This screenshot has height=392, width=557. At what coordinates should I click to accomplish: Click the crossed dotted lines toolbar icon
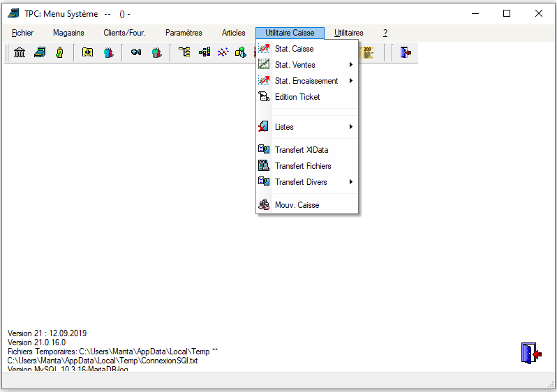pyautogui.click(x=223, y=52)
